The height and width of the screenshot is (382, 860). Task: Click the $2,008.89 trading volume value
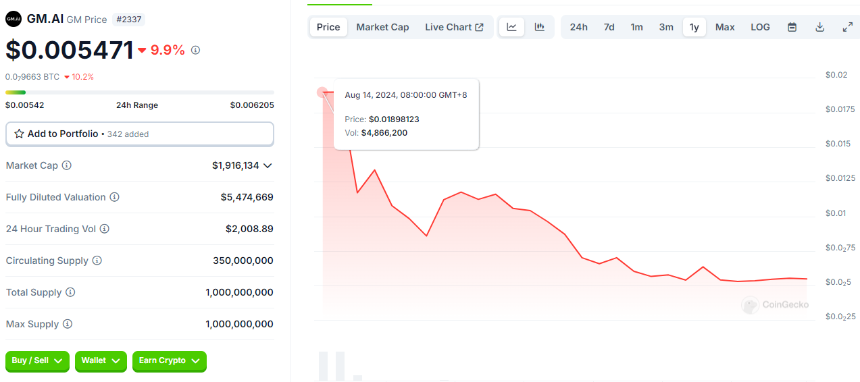pyautogui.click(x=249, y=229)
